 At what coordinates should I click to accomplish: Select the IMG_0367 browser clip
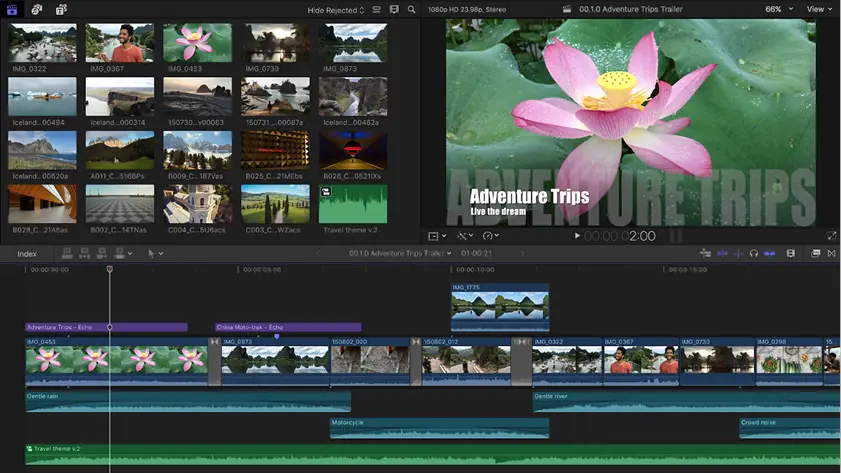coord(120,43)
